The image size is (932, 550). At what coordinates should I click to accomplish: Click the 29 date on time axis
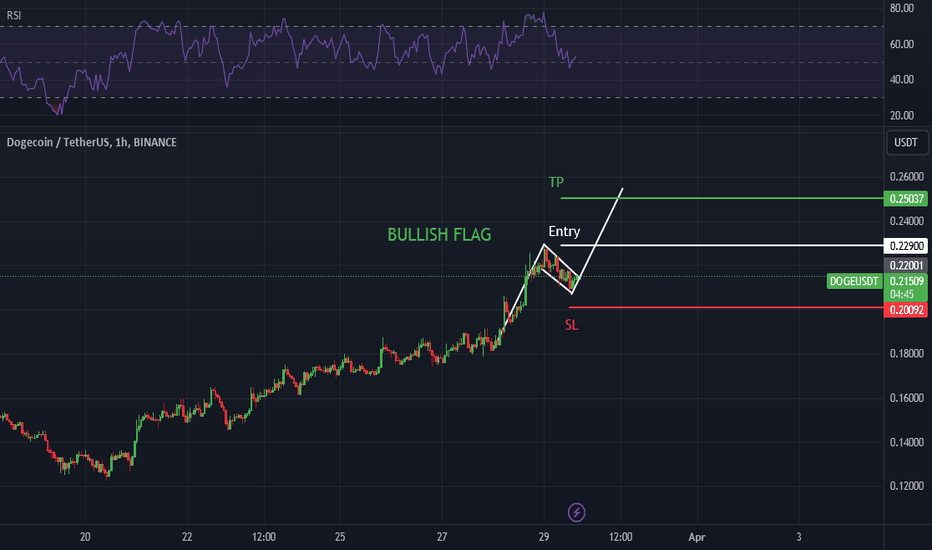point(544,537)
